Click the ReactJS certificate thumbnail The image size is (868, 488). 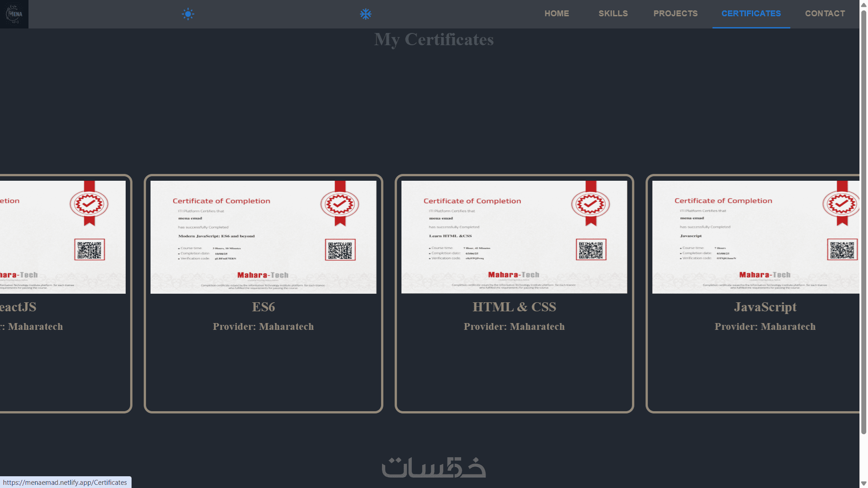click(x=62, y=237)
